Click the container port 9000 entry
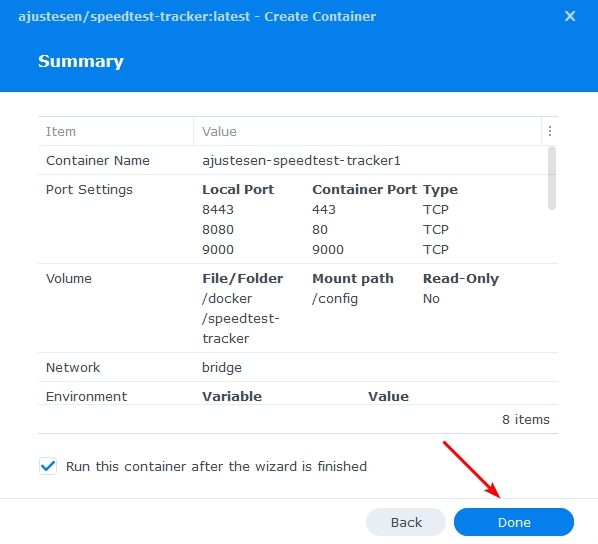Image resolution: width=598 pixels, height=544 pixels. coord(328,249)
